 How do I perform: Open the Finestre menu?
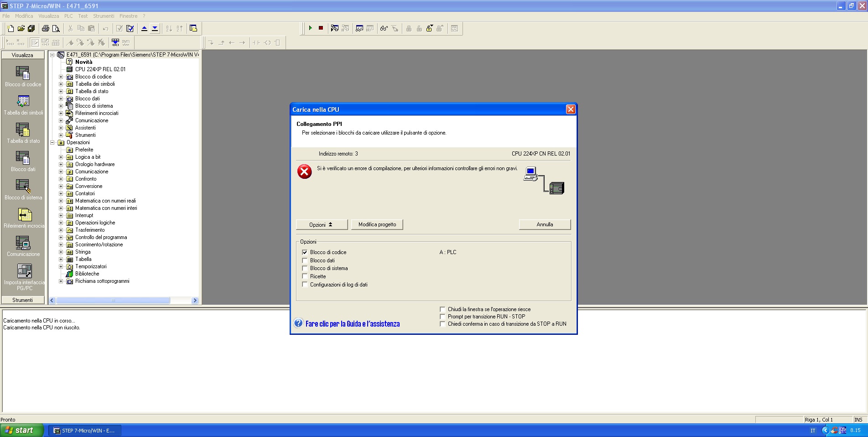[x=128, y=16]
